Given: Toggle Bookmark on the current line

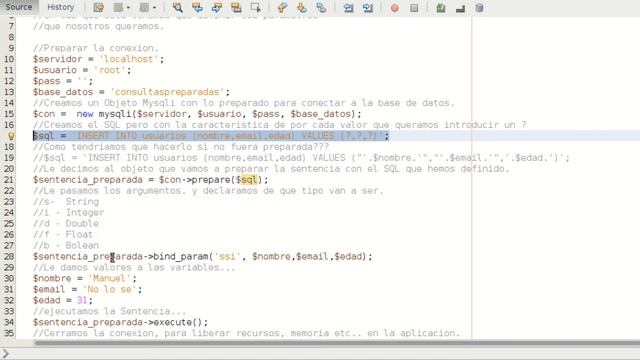Looking at the screenshot, I should click(321, 7).
